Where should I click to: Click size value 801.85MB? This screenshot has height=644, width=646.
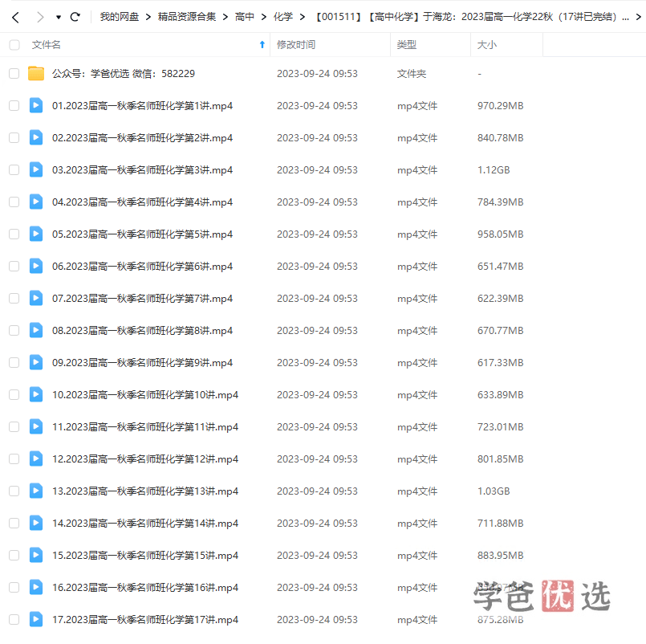click(x=500, y=459)
